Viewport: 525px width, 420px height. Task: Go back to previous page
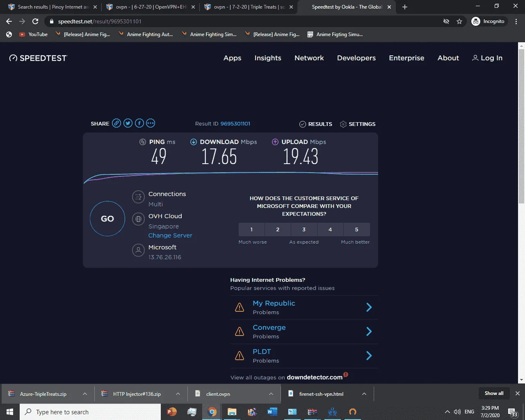[x=9, y=21]
